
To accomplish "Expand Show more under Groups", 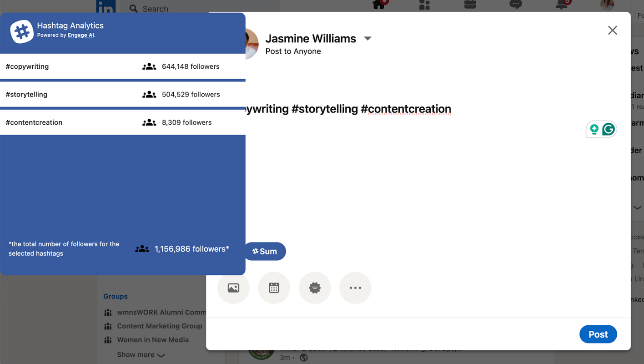I will pyautogui.click(x=136, y=354).
